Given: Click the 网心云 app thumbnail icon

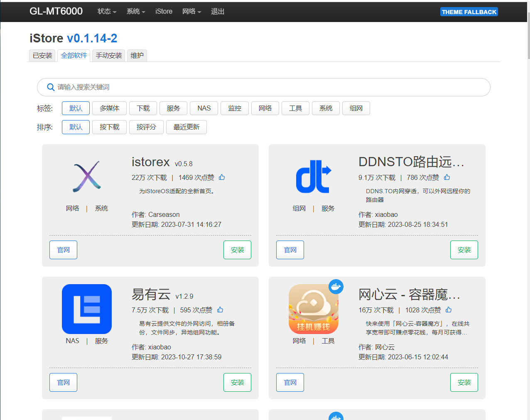Looking at the screenshot, I should [314, 309].
